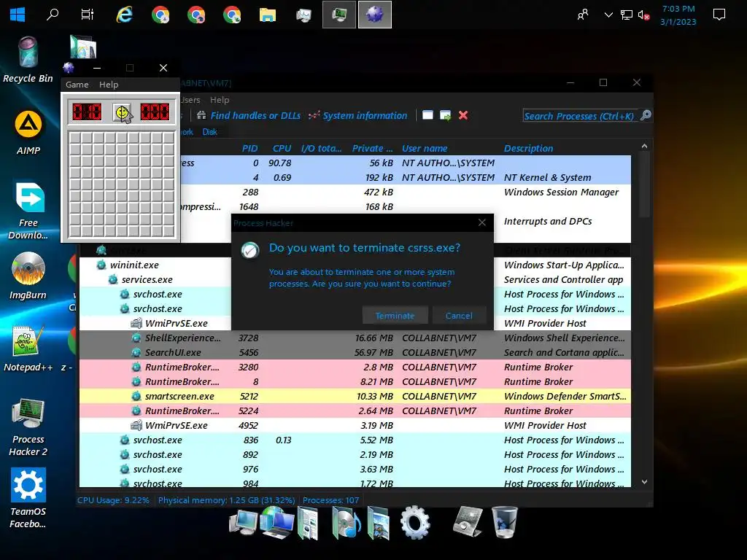Select svchost.exe with PID 836
The height and width of the screenshot is (560, 747).
[355, 440]
